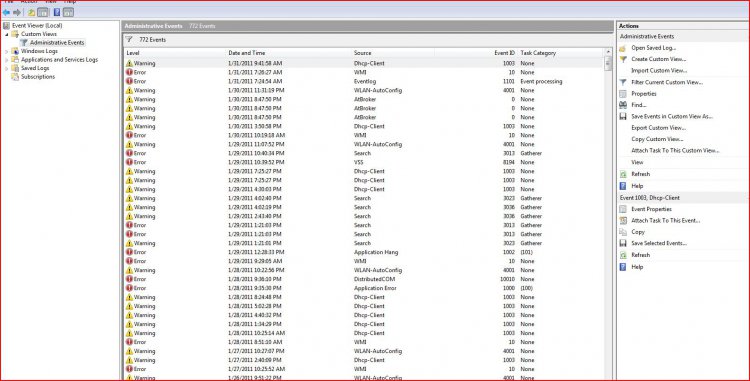750x381 pixels.
Task: Click the Event Properties icon
Action: [x=623, y=209]
